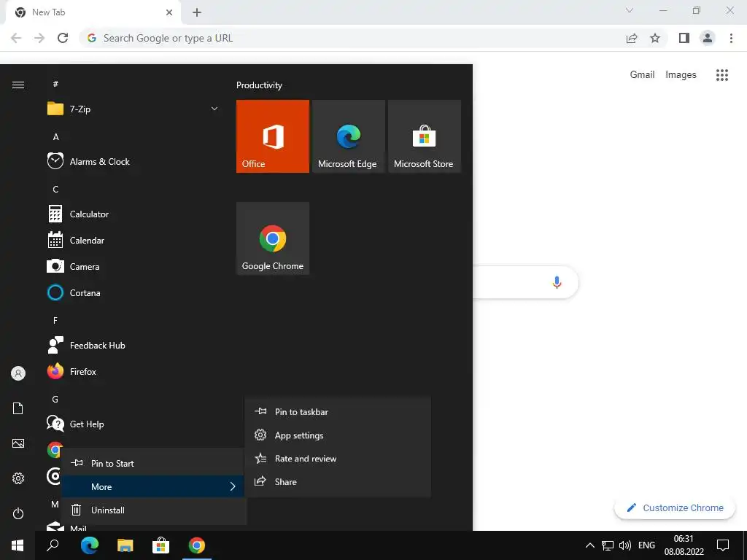Click the Windows Start button
The height and width of the screenshot is (560, 747).
[18, 545]
